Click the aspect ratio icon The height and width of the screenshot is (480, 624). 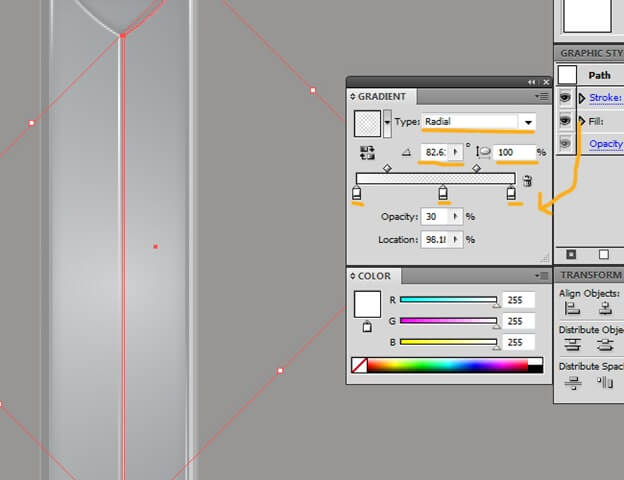coord(484,152)
